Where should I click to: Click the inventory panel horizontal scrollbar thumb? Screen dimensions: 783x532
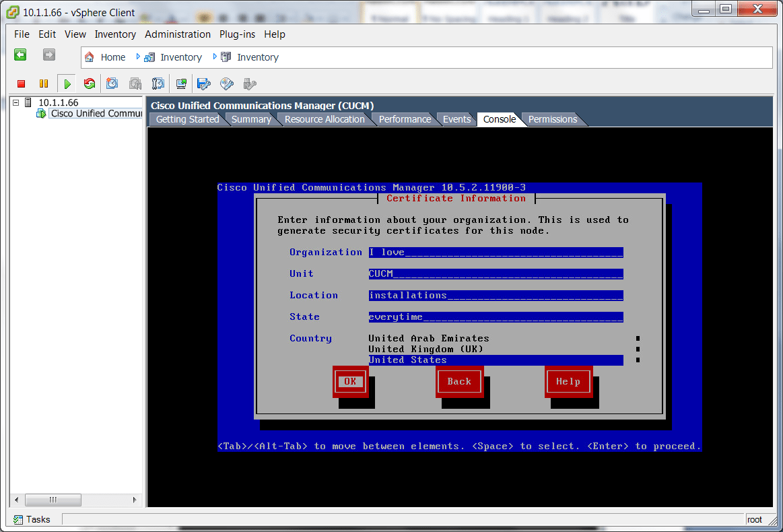[53, 500]
